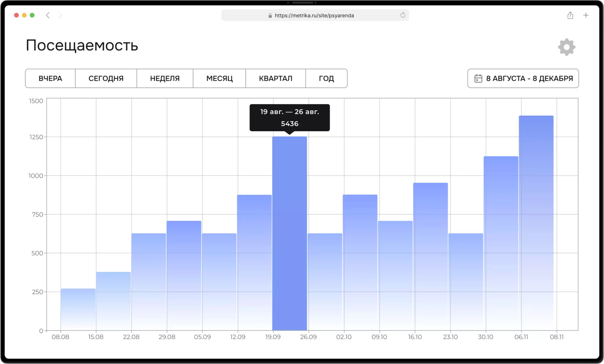Click the bar starting at 16.10

click(430, 256)
